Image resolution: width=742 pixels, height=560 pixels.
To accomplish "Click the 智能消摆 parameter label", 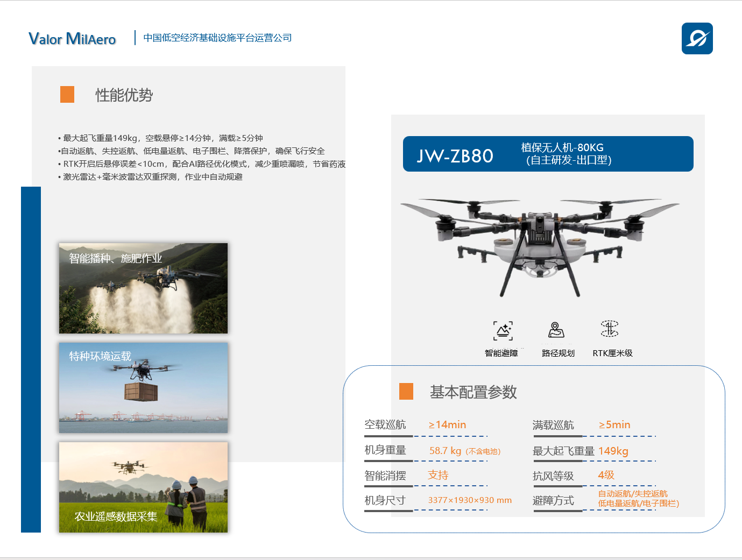I will (x=385, y=476).
